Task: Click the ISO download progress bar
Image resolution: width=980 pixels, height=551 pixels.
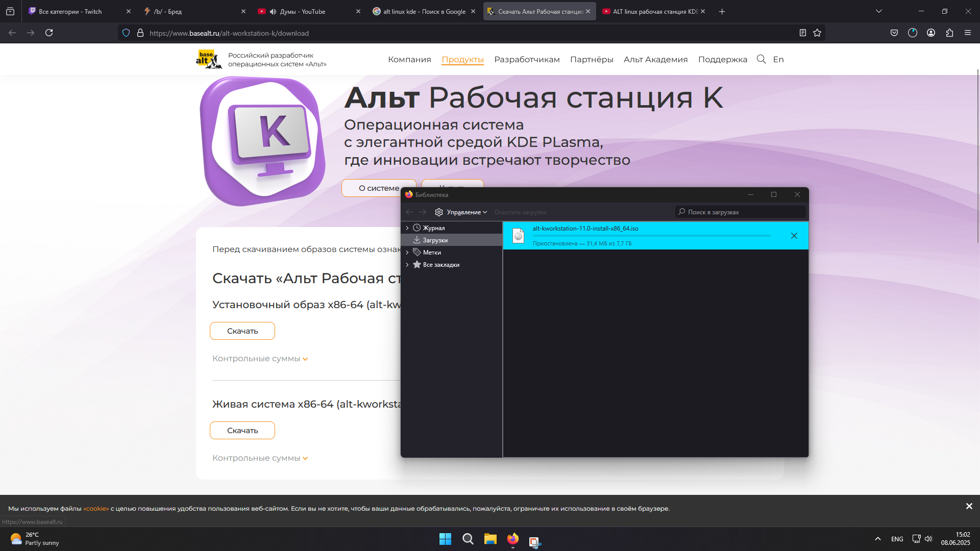Action: click(x=651, y=236)
